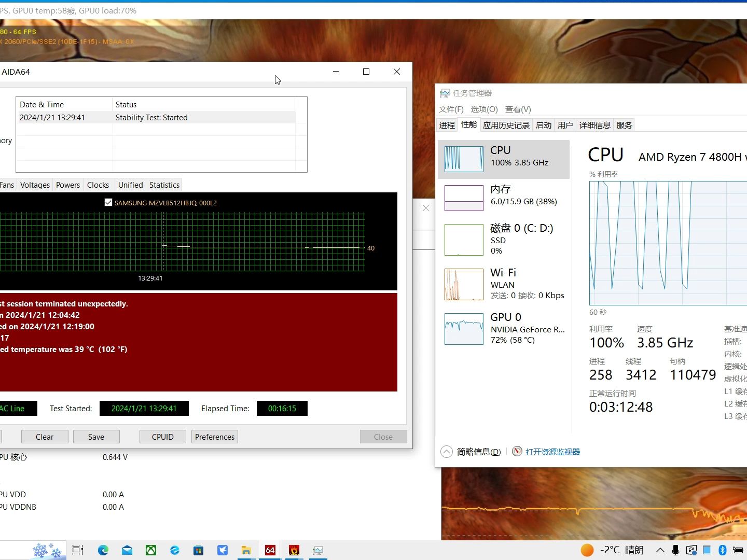Click the CPUID button
Screen dimensions: 747x560
tap(163, 437)
